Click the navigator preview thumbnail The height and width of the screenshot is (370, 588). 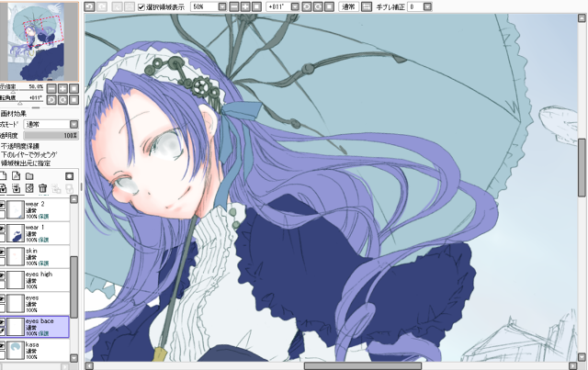tap(39, 41)
